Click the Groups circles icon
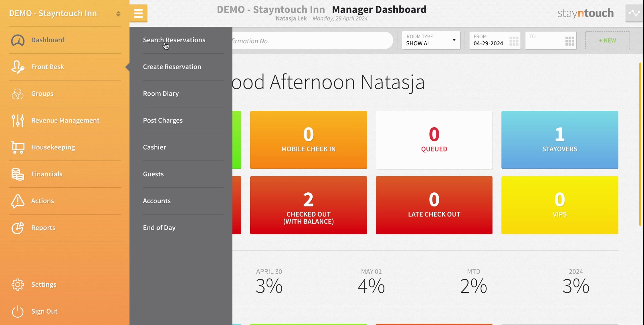 [18, 94]
